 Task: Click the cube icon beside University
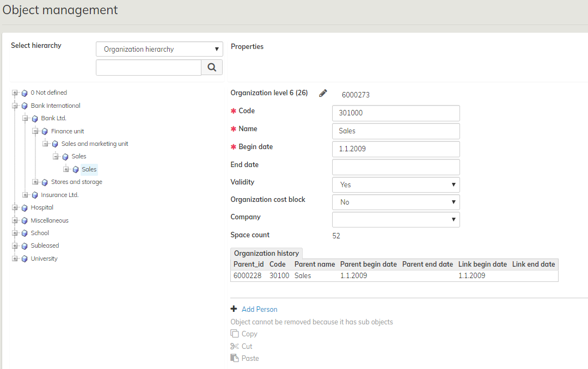point(24,259)
